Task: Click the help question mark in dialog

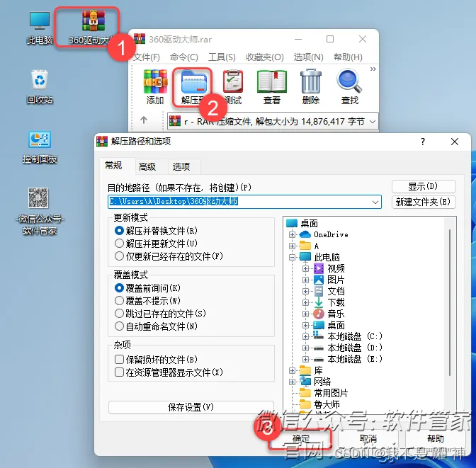Action: 423,142
